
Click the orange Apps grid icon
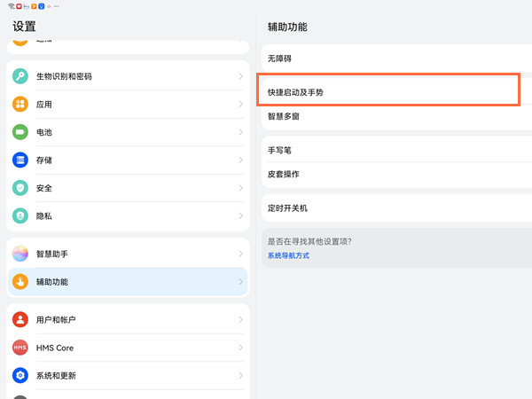(x=20, y=105)
